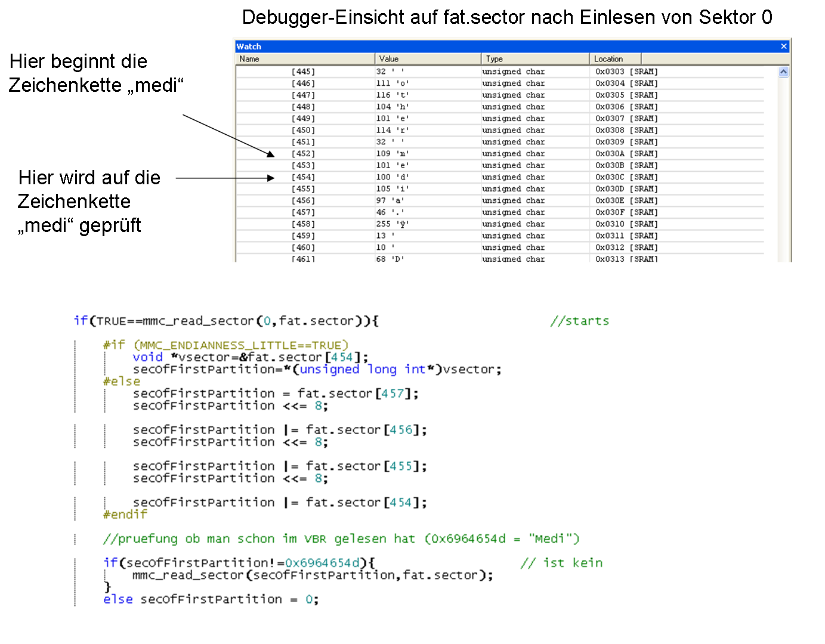Click the '#endif' directive in code
The width and height of the screenshot is (825, 644).
tap(125, 515)
